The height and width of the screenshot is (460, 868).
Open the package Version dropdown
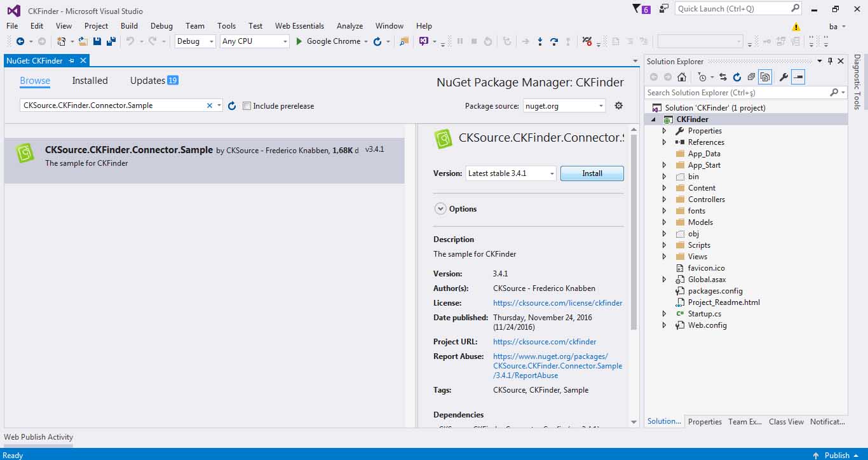coord(511,173)
